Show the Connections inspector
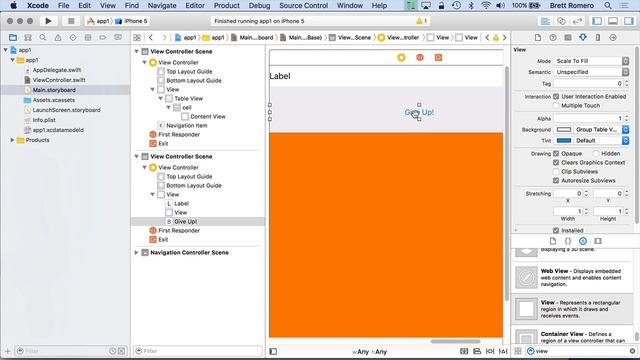This screenshot has width=640, height=360. pyautogui.click(x=613, y=38)
